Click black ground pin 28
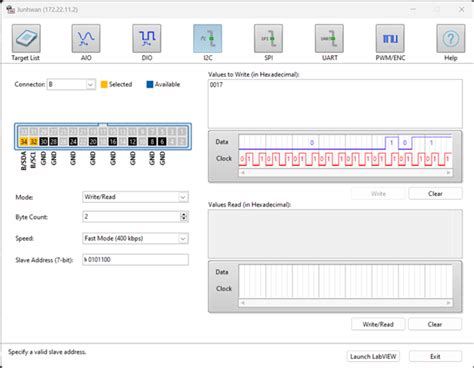 (x=53, y=142)
